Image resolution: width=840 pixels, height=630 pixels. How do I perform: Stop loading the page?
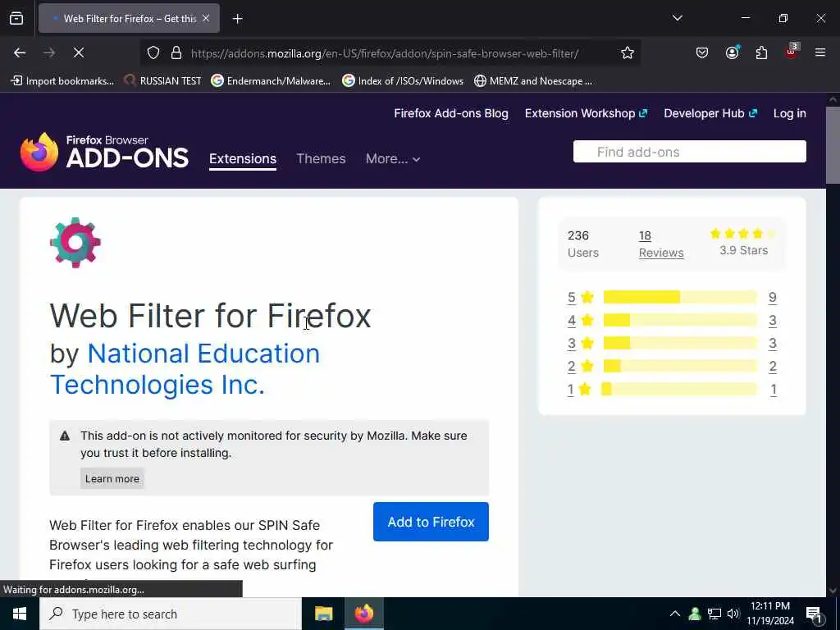[x=78, y=52]
